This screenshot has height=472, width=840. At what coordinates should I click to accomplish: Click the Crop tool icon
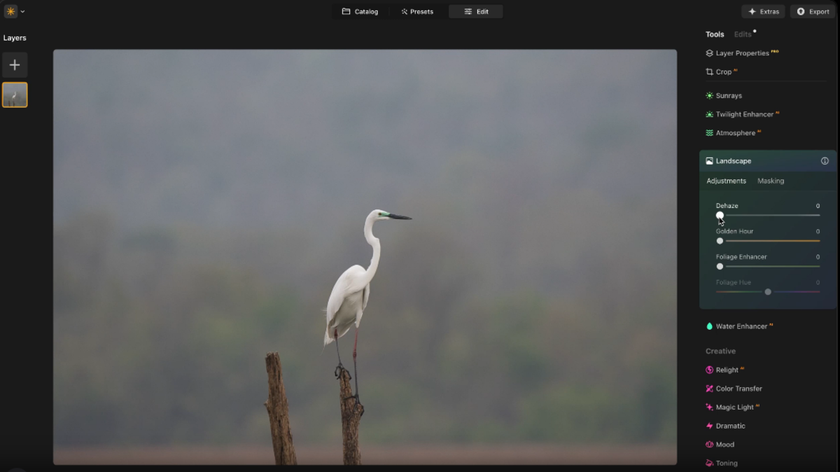point(709,72)
